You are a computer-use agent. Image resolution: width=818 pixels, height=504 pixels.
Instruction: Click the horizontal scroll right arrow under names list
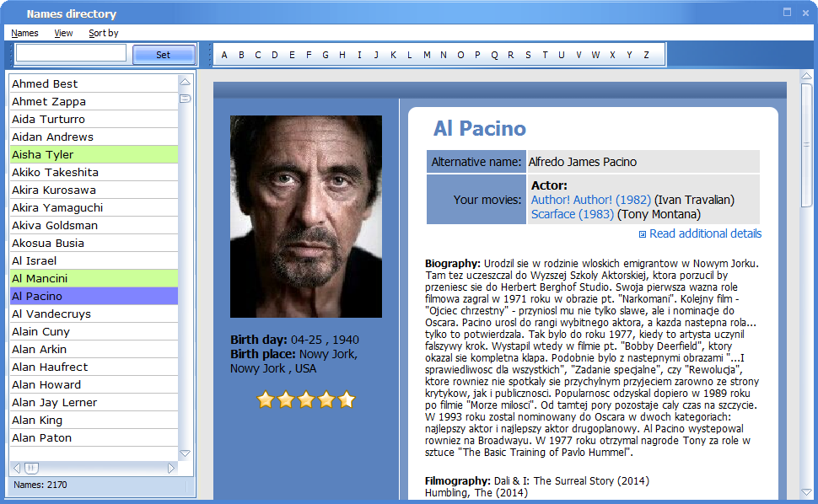(171, 468)
